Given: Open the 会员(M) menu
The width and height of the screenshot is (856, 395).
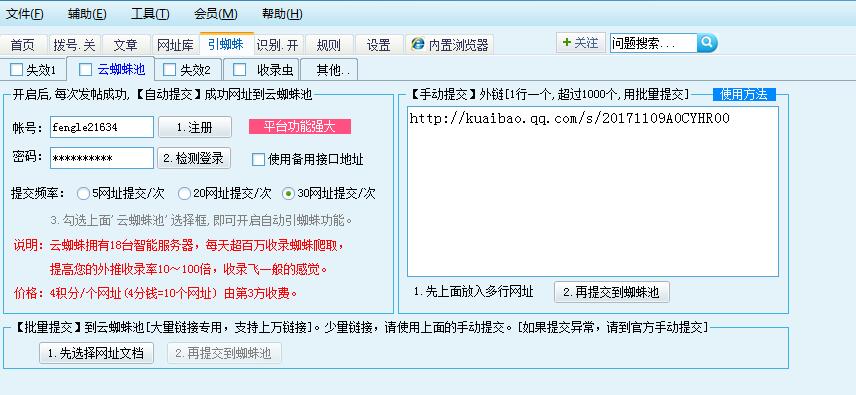Looking at the screenshot, I should point(215,14).
